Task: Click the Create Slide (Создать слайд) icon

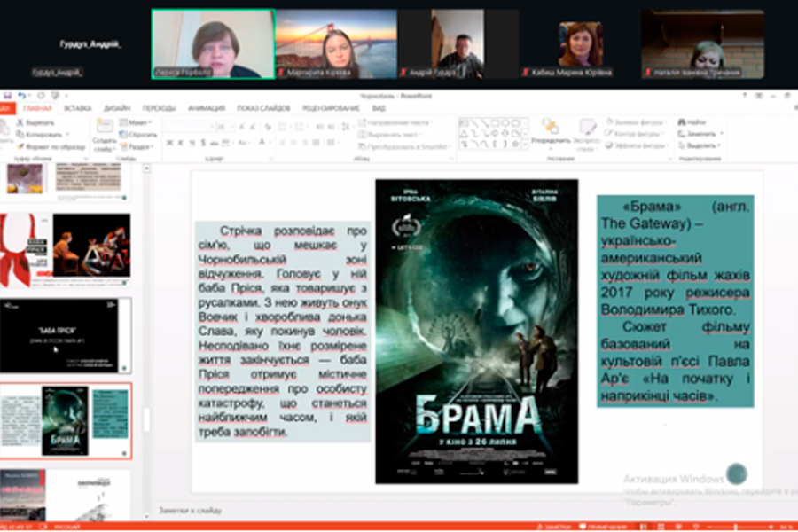Action: pos(104,128)
